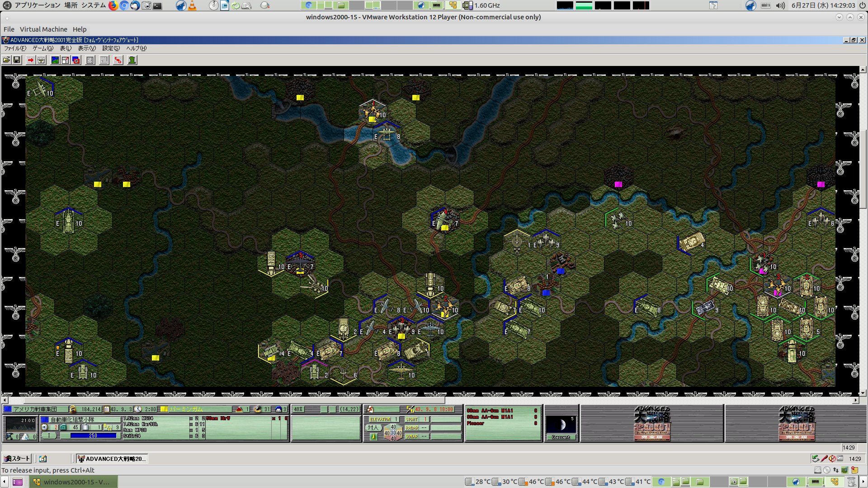Open the 設定(S) menu
868x488 pixels.
click(x=111, y=48)
